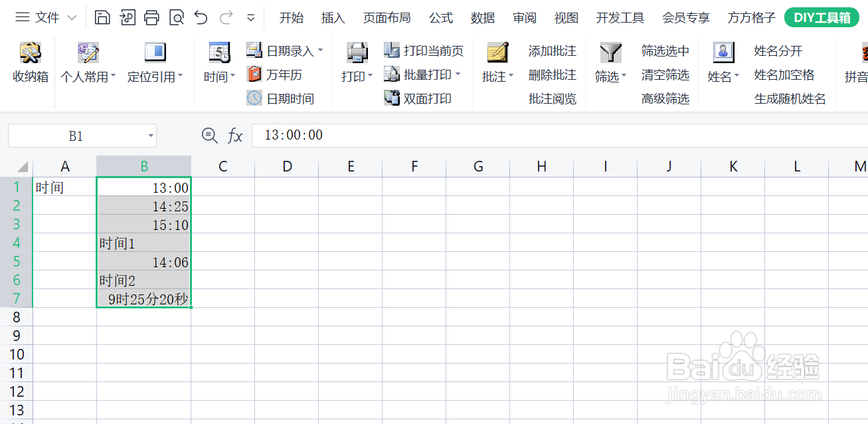
Task: Click the 打印当前页 icon
Action: [x=392, y=51]
